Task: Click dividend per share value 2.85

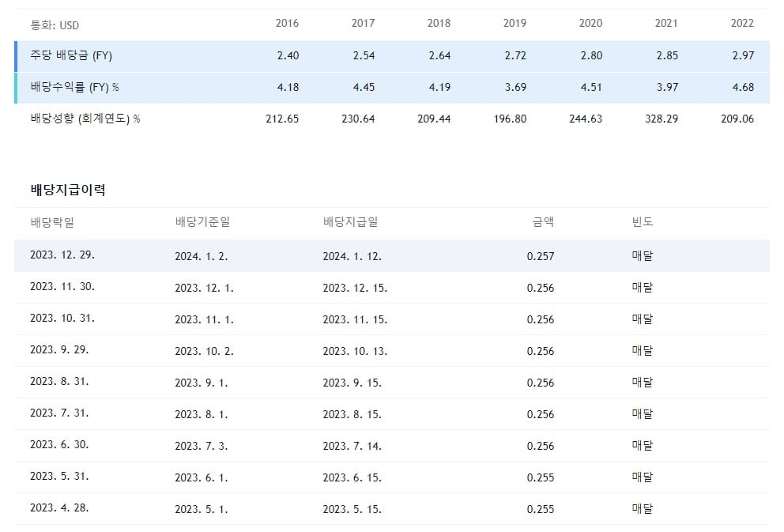Action: coord(668,55)
